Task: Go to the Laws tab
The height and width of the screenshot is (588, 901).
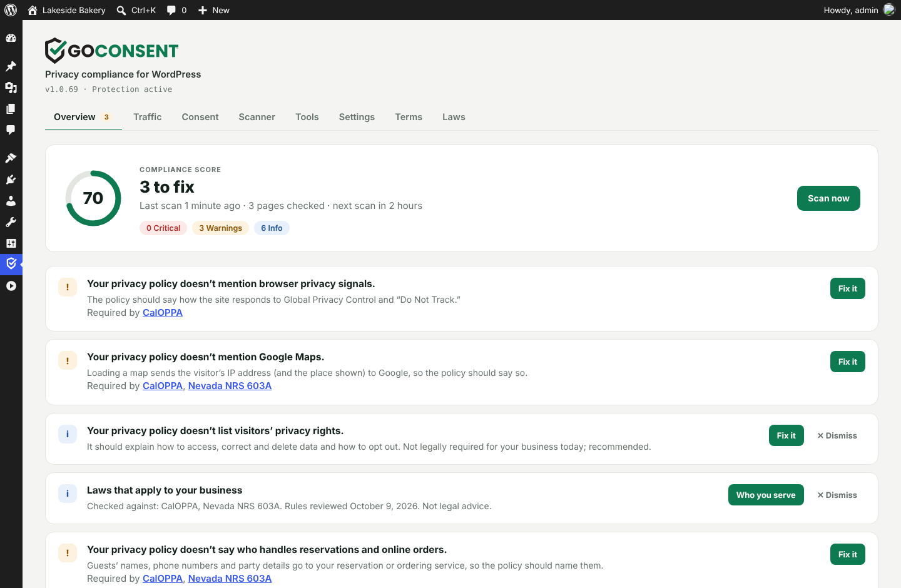Action: 454,117
